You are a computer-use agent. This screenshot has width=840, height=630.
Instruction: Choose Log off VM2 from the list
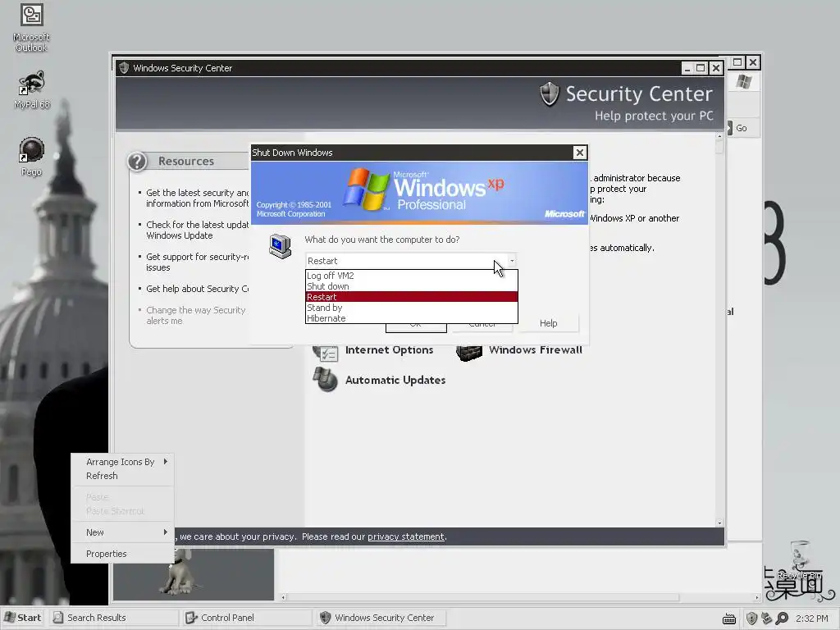(x=412, y=276)
